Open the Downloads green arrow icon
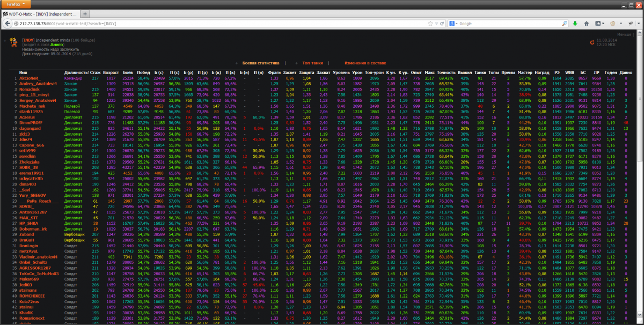 pos(575,24)
